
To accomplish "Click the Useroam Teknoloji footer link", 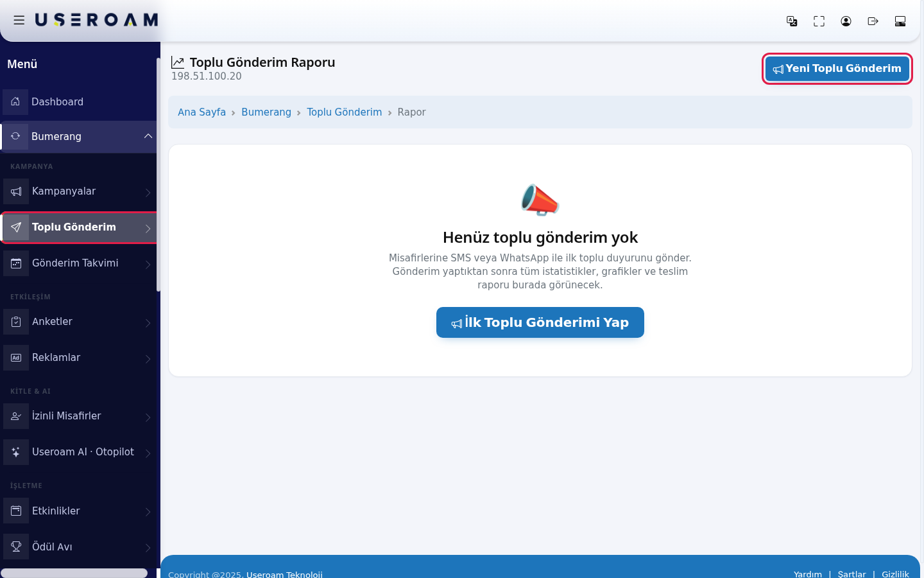I will 284,574.
